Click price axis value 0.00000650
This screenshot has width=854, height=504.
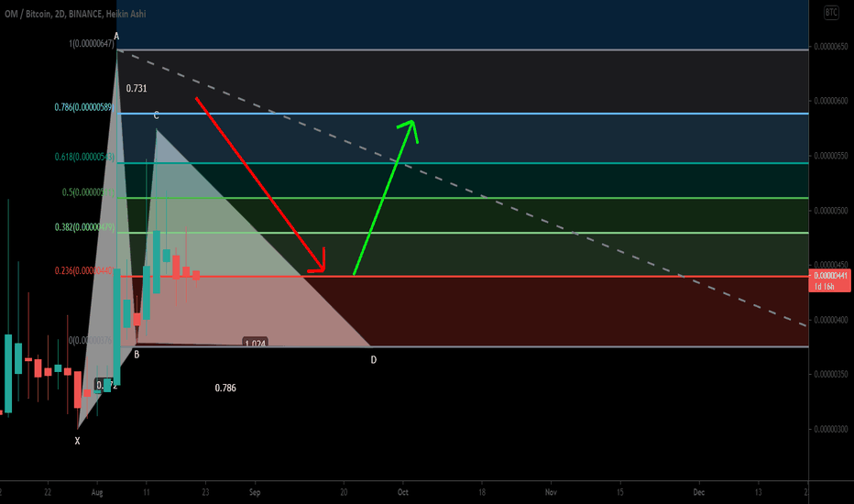click(830, 47)
